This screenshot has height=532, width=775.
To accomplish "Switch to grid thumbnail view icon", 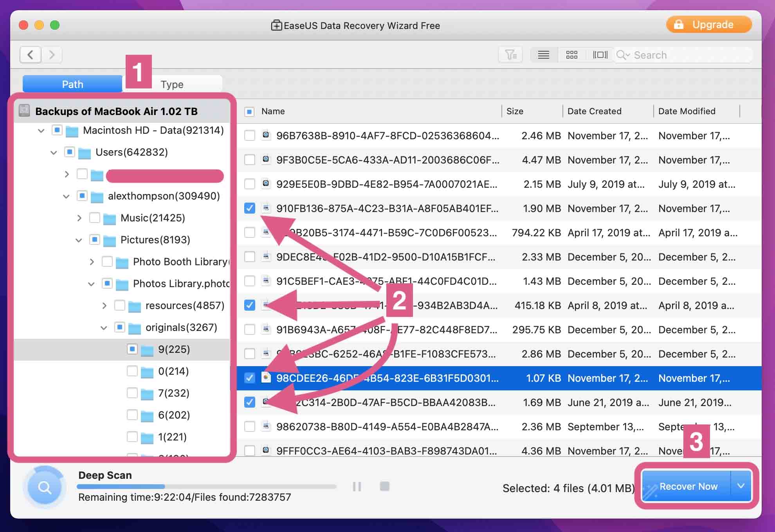I will (x=572, y=55).
